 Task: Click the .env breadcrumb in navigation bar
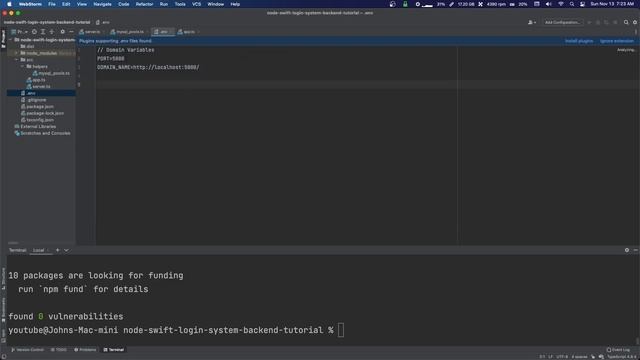(x=103, y=22)
